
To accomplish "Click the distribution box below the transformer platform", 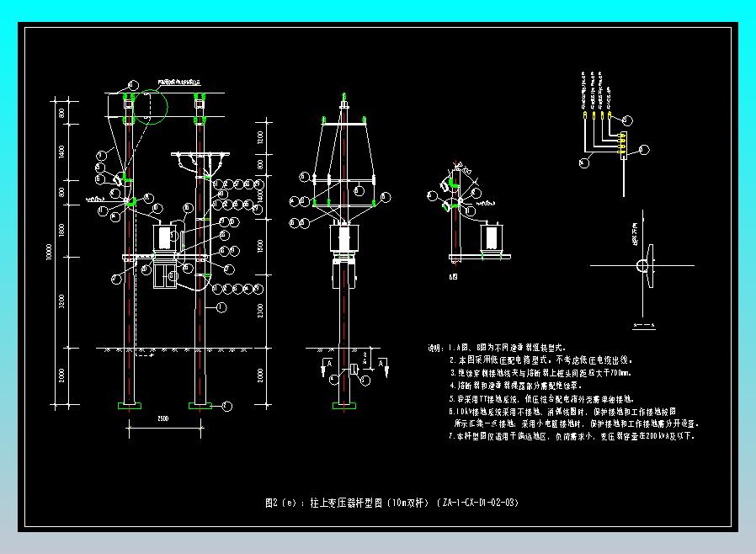I will coord(164,274).
